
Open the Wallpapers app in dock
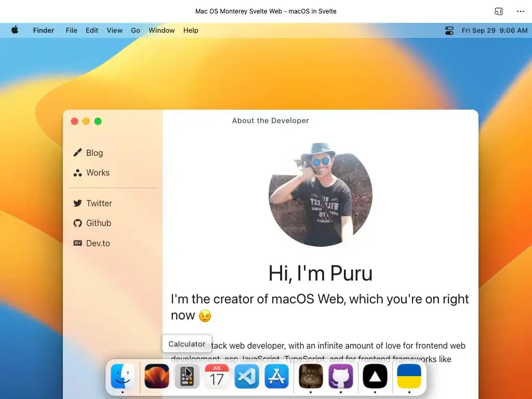pyautogui.click(x=157, y=376)
